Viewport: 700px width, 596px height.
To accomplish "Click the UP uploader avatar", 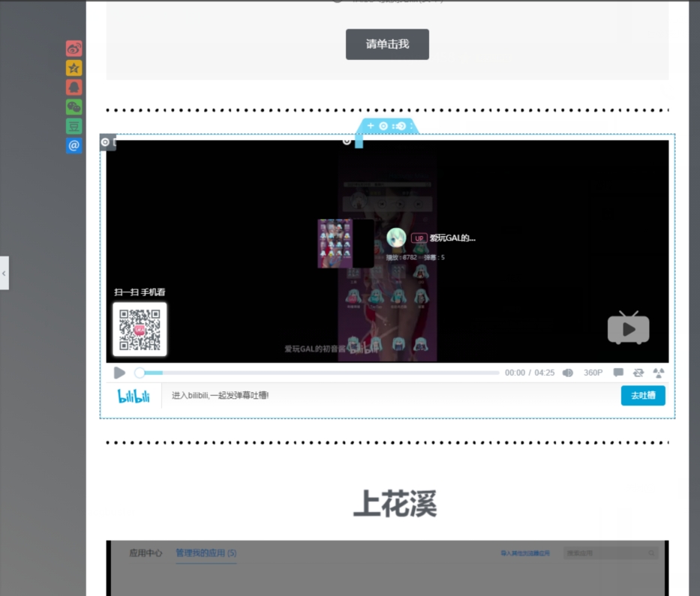I will click(396, 238).
